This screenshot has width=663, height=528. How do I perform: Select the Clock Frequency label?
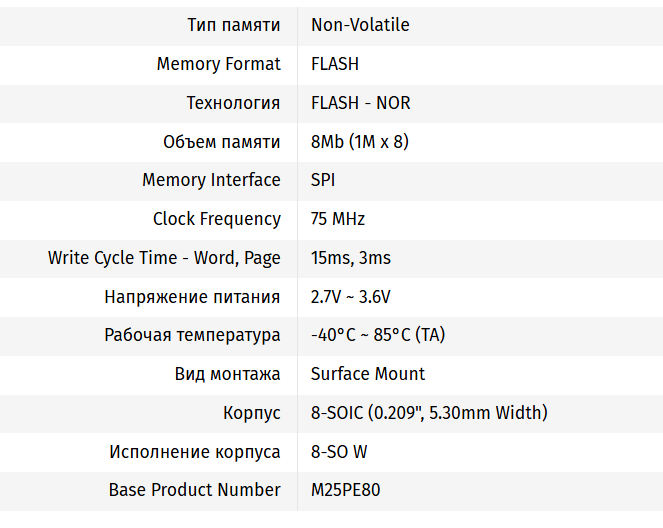216,219
